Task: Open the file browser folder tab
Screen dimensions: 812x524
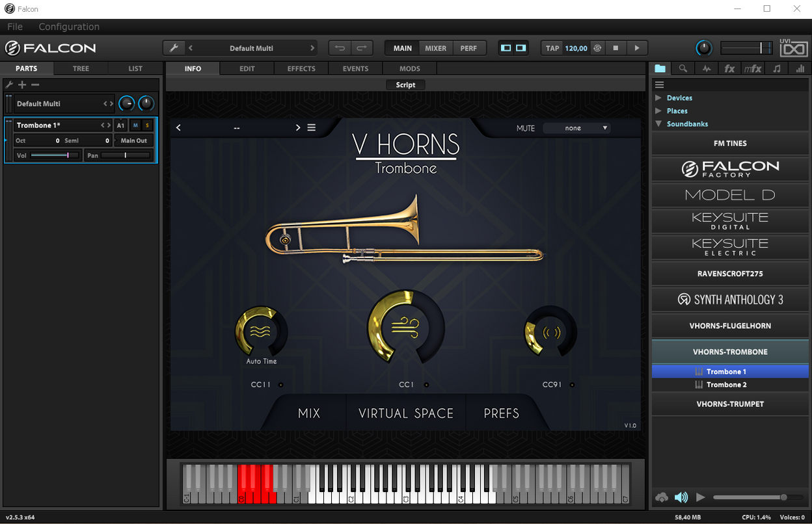Action: (x=660, y=68)
